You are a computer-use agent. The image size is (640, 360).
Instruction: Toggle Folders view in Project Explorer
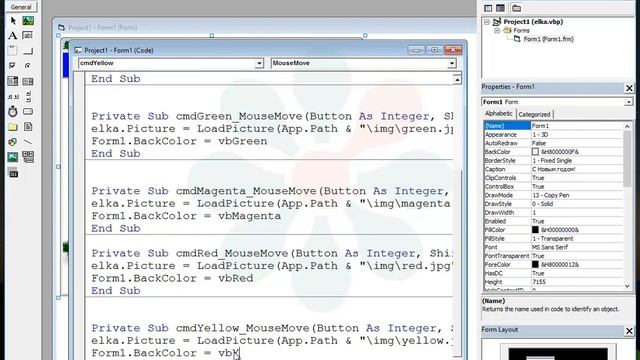click(516, 8)
